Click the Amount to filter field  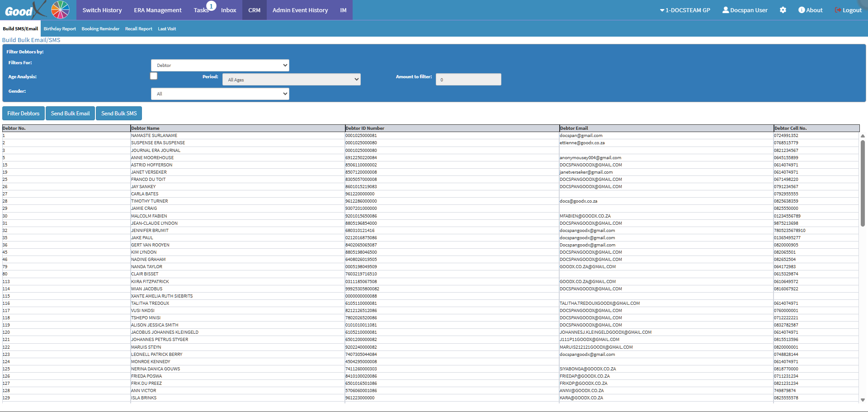[x=468, y=80]
